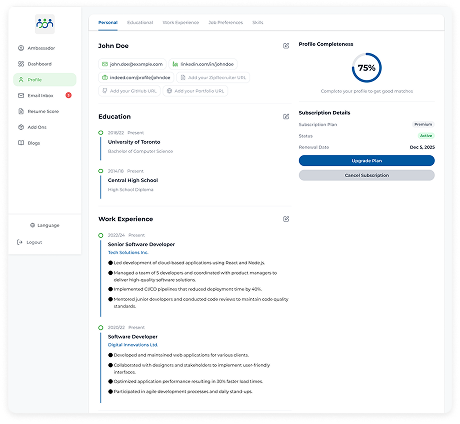Click the Resume Score document icon
Viewport: 460px width, 424px height.
pos(21,111)
